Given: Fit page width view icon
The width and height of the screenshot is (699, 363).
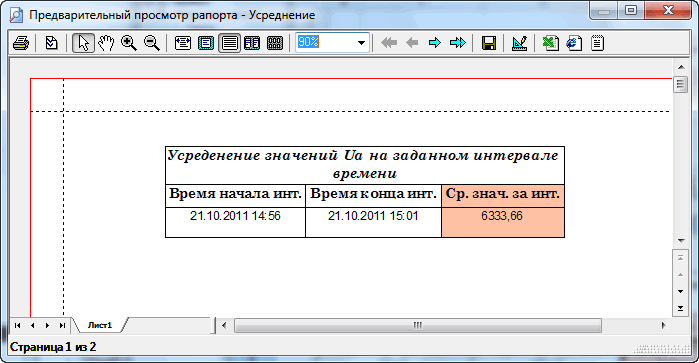Looking at the screenshot, I should tap(183, 43).
